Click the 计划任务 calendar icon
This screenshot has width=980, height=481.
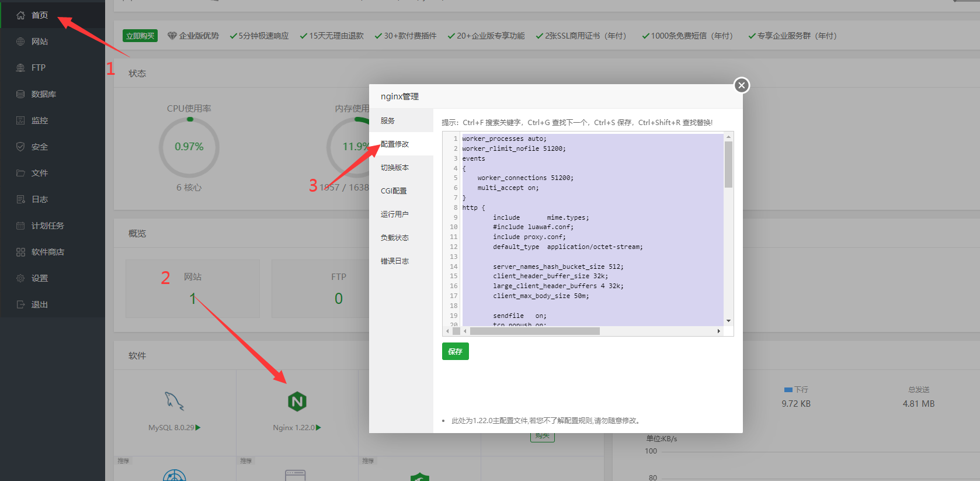pyautogui.click(x=20, y=226)
